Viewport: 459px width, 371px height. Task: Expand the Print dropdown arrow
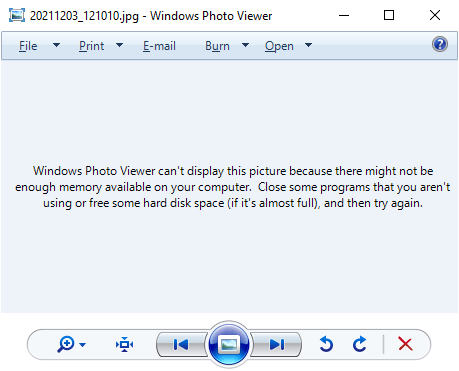pyautogui.click(x=120, y=45)
